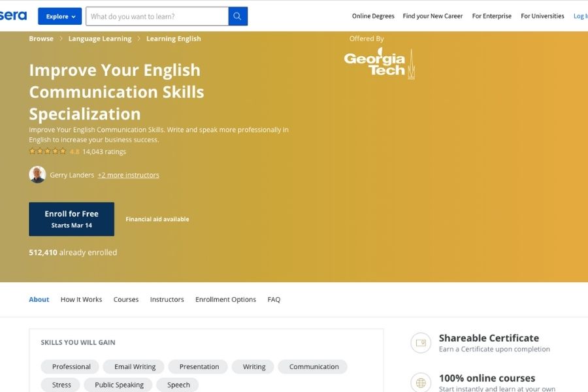This screenshot has height=392, width=588.
Task: Open Gerry Landers instructor name
Action: pyautogui.click(x=72, y=175)
